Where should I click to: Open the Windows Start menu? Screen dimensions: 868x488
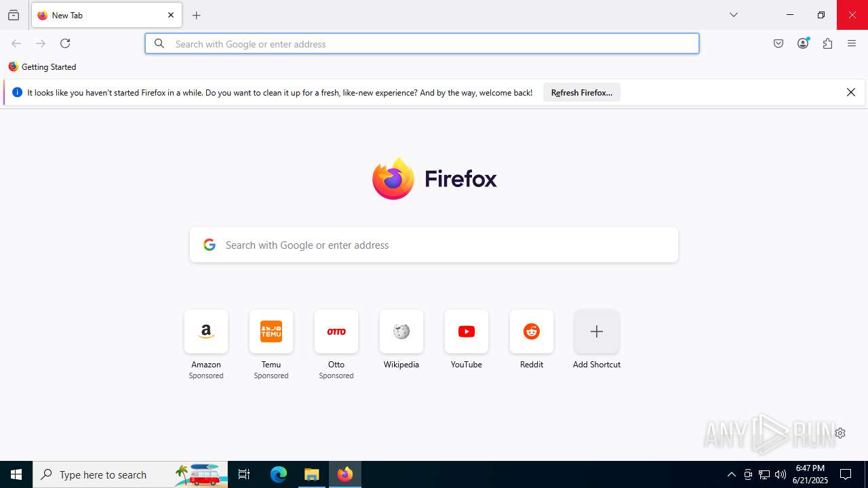point(16,474)
